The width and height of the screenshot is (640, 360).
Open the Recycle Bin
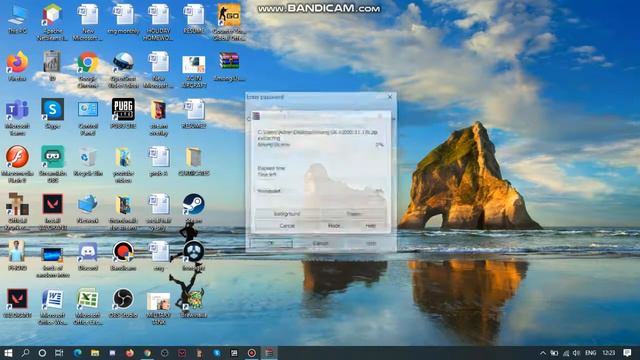coord(87,161)
